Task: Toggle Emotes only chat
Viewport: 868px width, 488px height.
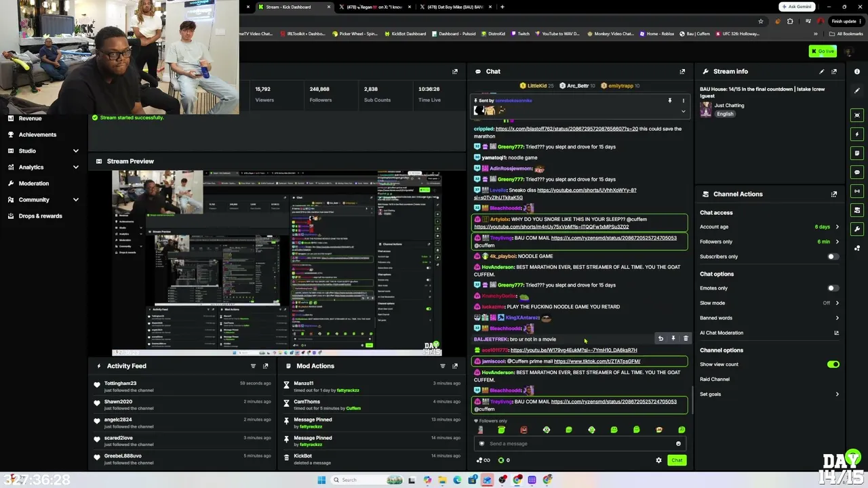Action: [833, 288]
